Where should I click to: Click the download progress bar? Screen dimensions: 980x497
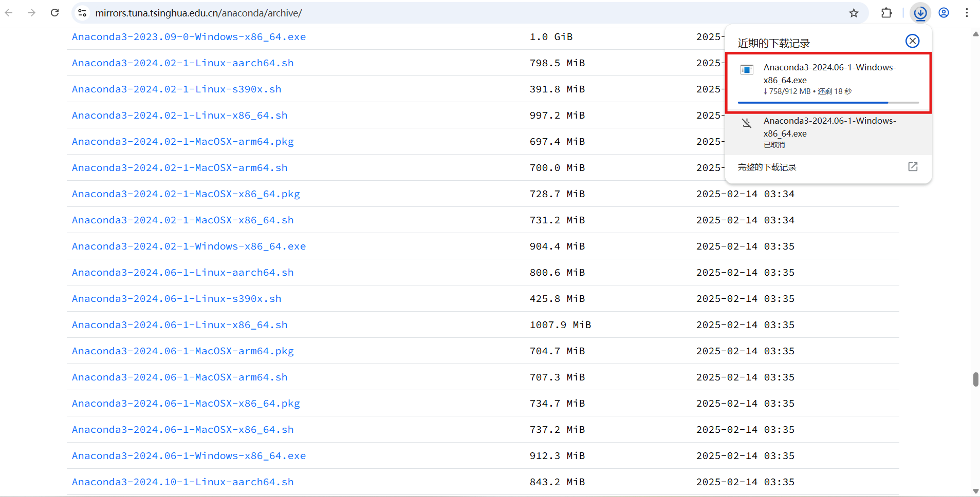[x=828, y=103]
